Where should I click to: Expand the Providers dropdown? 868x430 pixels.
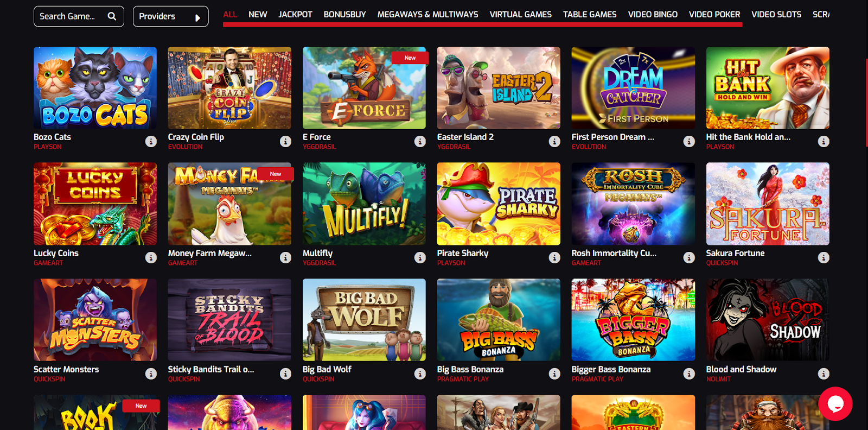[x=170, y=16]
